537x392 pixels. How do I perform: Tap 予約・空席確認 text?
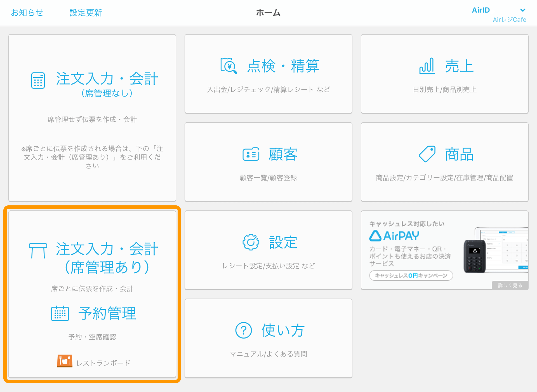92,337
